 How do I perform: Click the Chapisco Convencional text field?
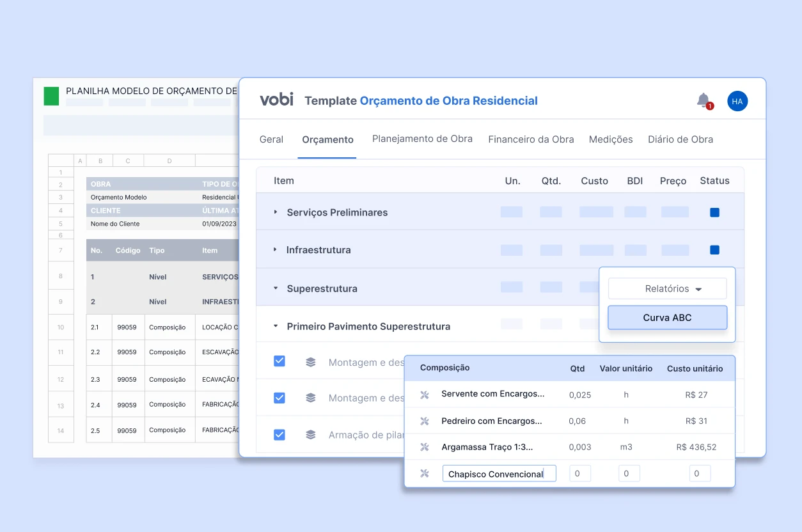tap(499, 474)
